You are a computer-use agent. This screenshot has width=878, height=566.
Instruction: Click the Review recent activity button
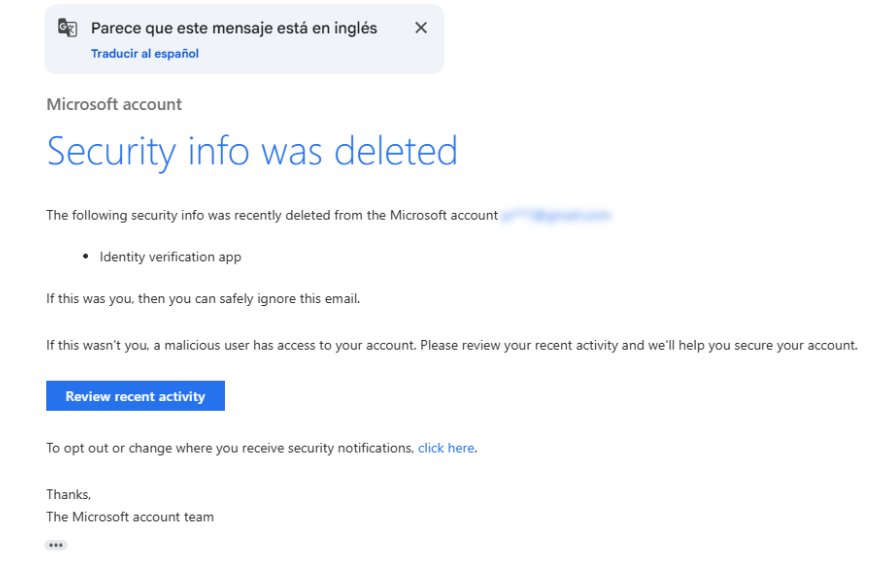pos(136,396)
